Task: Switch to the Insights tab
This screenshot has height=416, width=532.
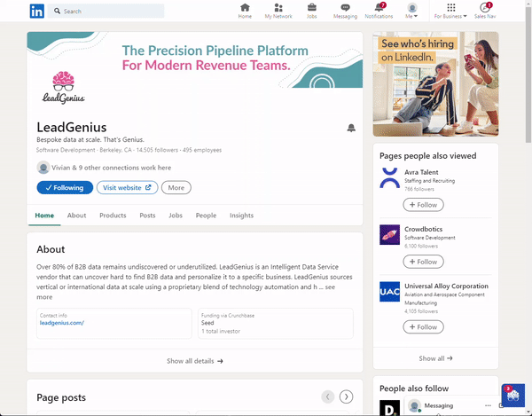Action: pos(241,216)
